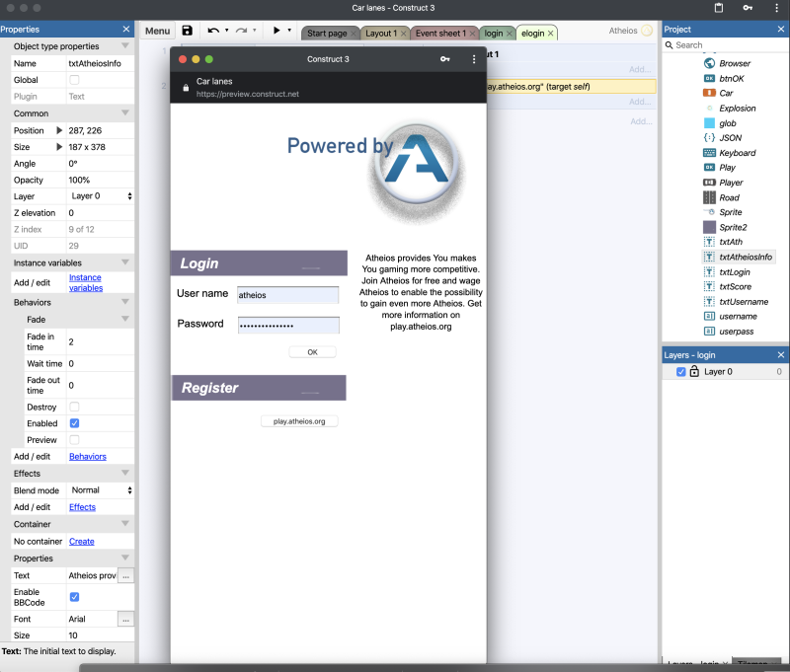Hide Layer 0 using its visibility checkbox

680,372
